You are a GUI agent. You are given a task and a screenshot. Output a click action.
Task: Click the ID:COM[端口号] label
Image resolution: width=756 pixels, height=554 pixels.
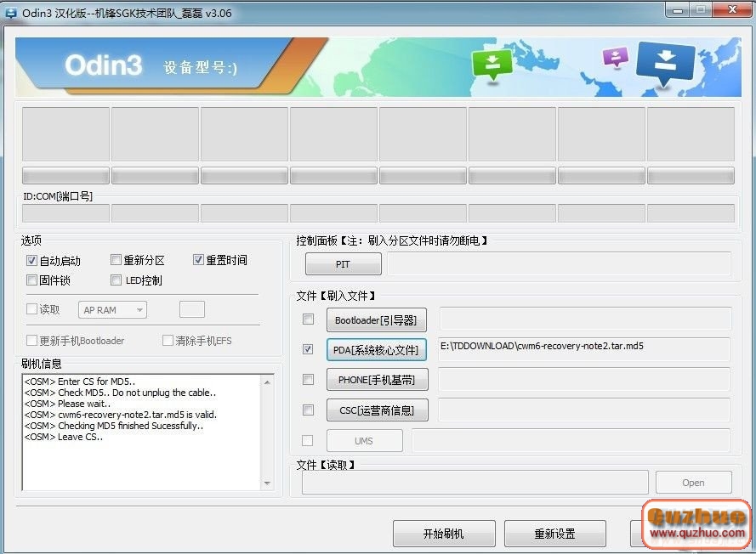click(x=58, y=196)
